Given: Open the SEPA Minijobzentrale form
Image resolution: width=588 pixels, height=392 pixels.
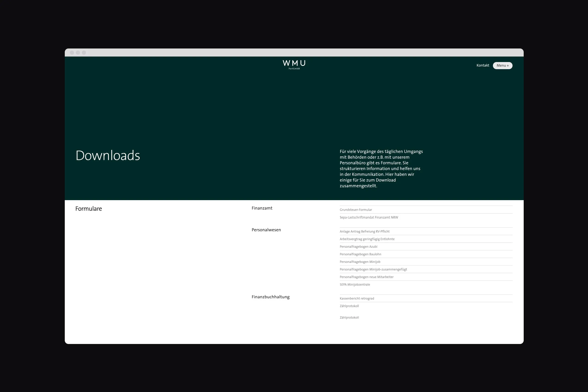Looking at the screenshot, I should 355,284.
